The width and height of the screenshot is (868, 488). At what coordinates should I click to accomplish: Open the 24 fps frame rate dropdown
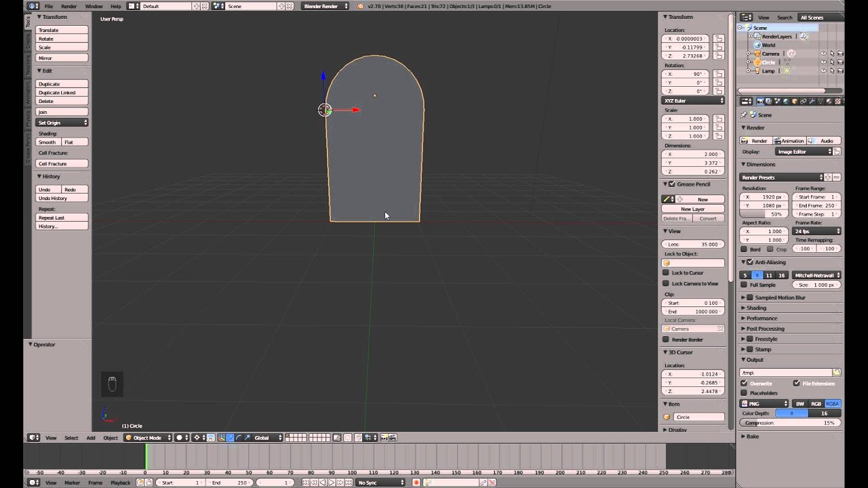click(817, 231)
